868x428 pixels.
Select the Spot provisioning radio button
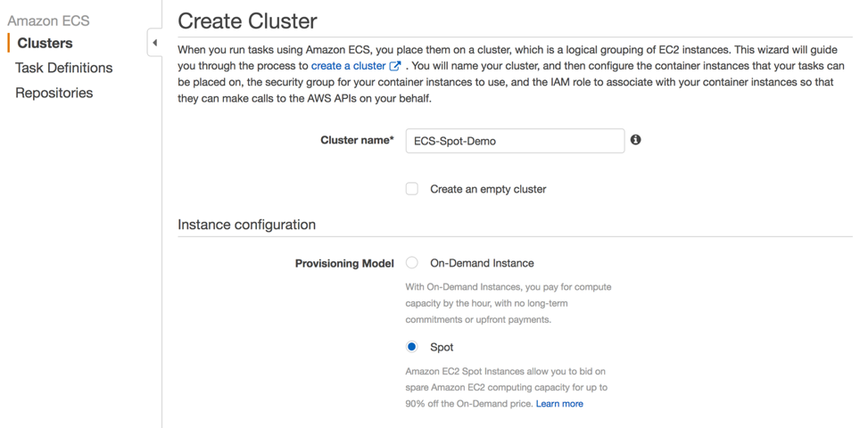tap(411, 347)
